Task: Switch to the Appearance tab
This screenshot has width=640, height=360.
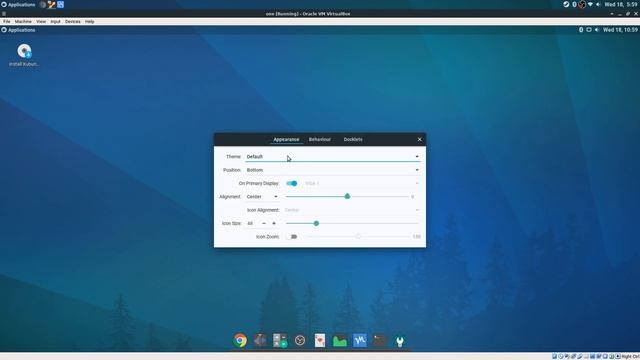Action: (286, 140)
